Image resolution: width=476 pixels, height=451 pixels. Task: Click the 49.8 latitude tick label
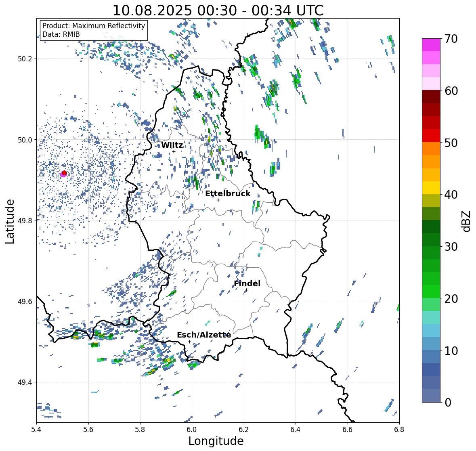25,220
